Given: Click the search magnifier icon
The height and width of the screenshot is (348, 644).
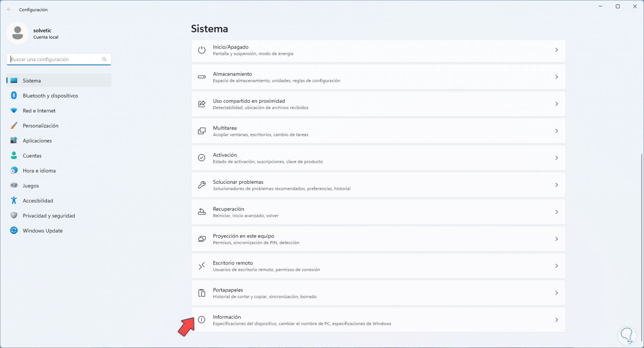Looking at the screenshot, I should coord(104,59).
